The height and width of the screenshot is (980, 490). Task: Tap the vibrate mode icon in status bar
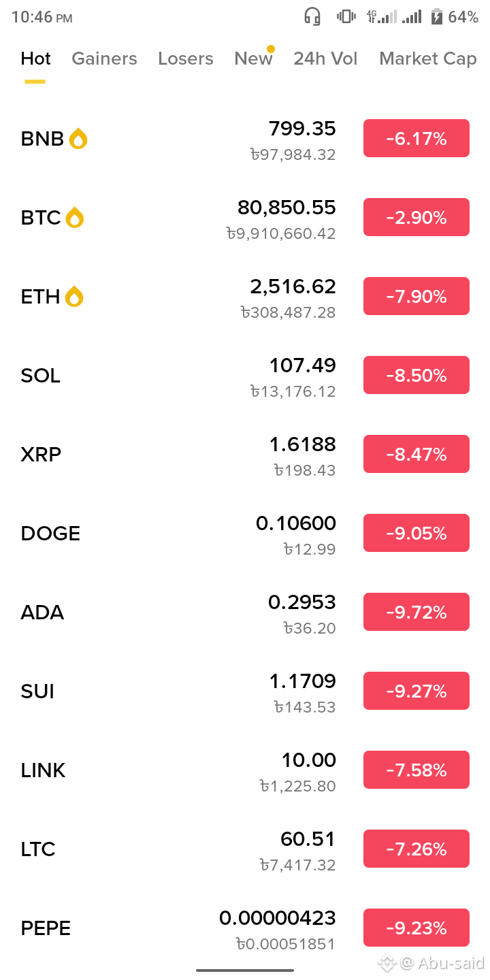(346, 17)
